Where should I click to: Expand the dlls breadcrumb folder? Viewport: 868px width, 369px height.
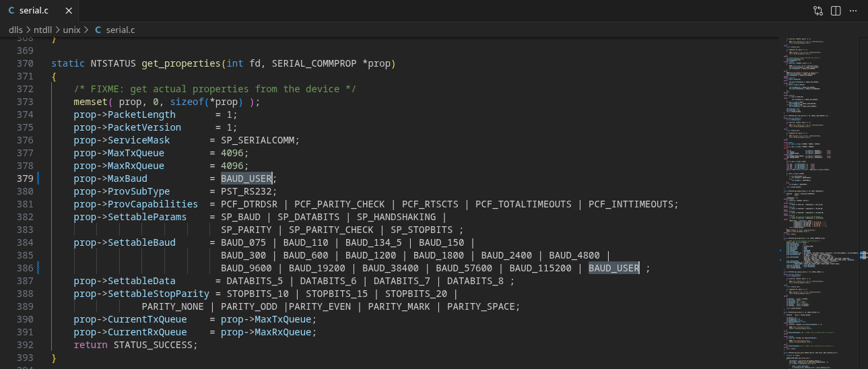(x=15, y=30)
